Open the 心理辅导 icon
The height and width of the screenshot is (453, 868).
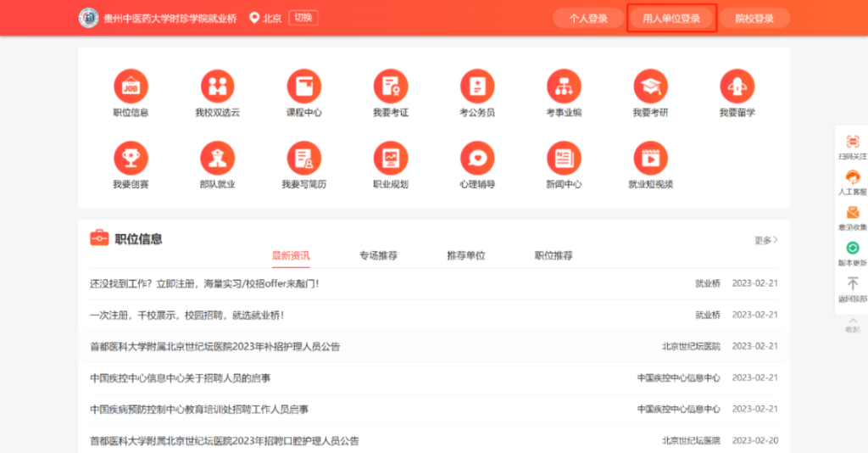[x=477, y=158]
